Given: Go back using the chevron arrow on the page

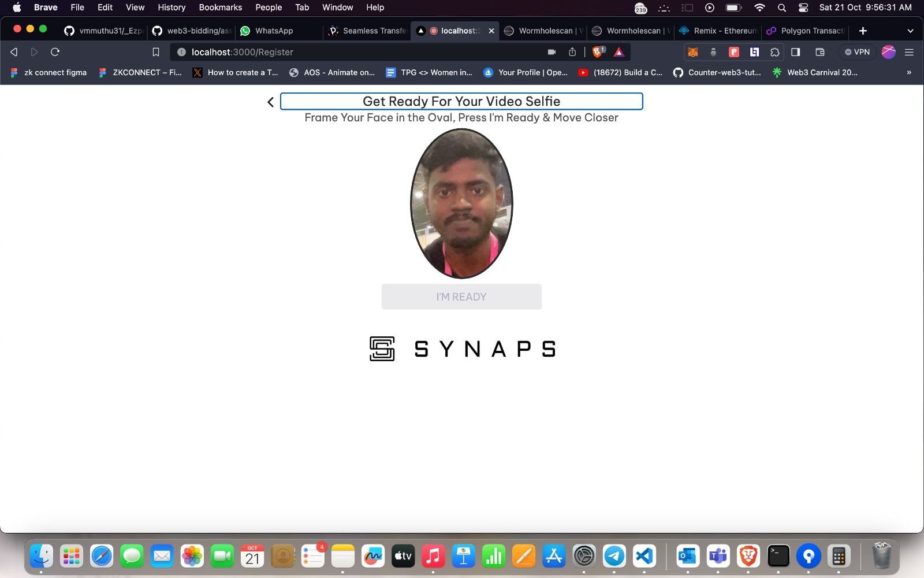Looking at the screenshot, I should tap(270, 102).
